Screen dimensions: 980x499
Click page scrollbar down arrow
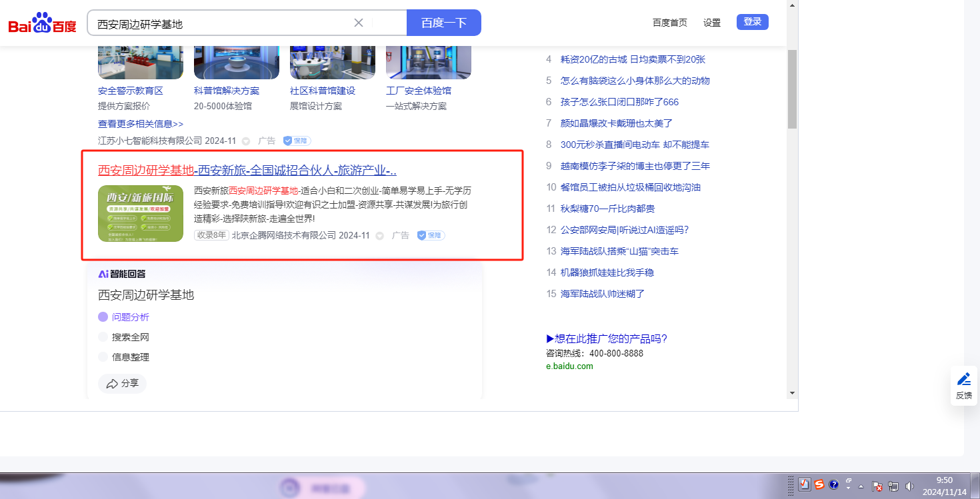point(793,393)
